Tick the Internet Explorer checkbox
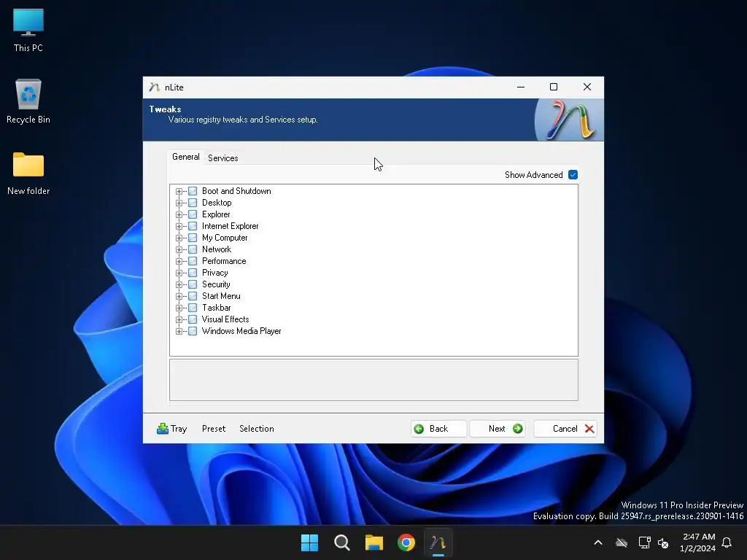The width and height of the screenshot is (747, 560). tap(193, 226)
